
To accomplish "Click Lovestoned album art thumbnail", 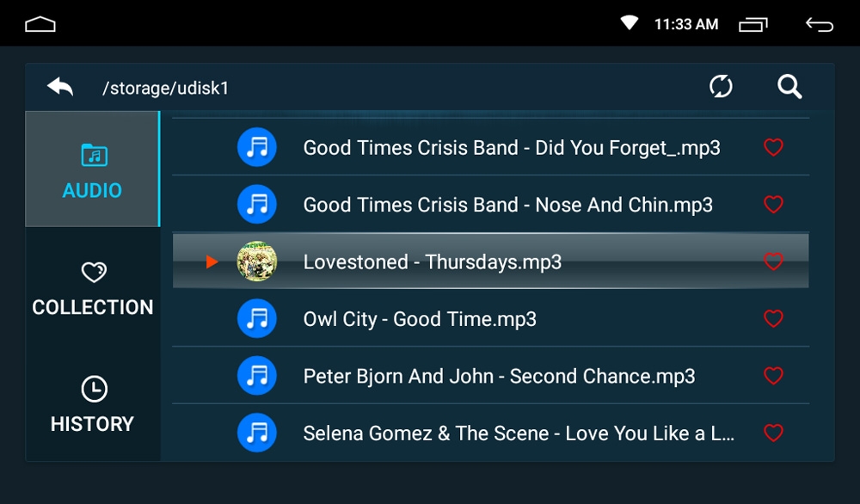I will (257, 261).
